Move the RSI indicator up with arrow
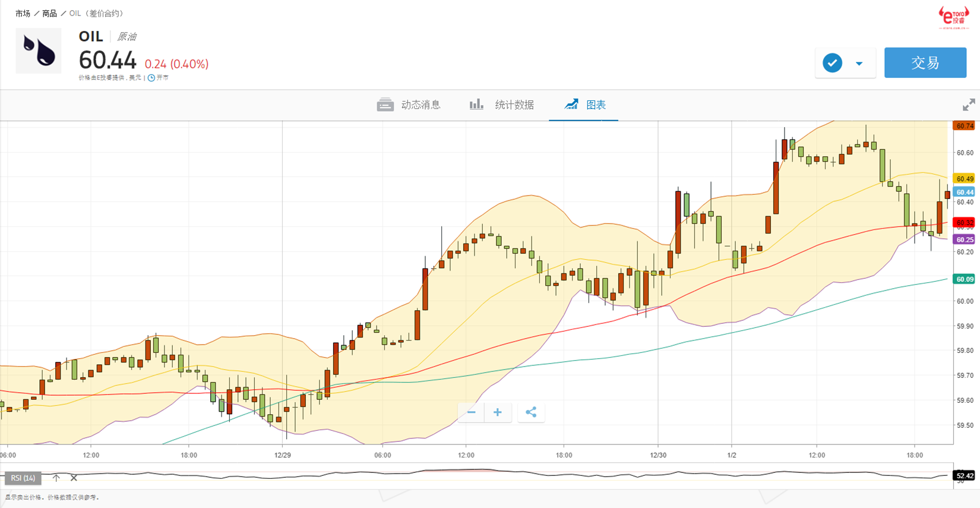 (x=56, y=478)
